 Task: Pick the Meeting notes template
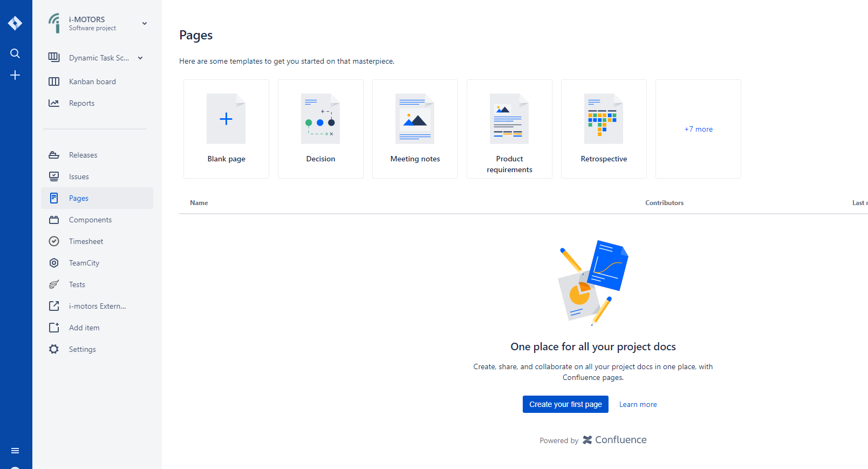pos(415,129)
